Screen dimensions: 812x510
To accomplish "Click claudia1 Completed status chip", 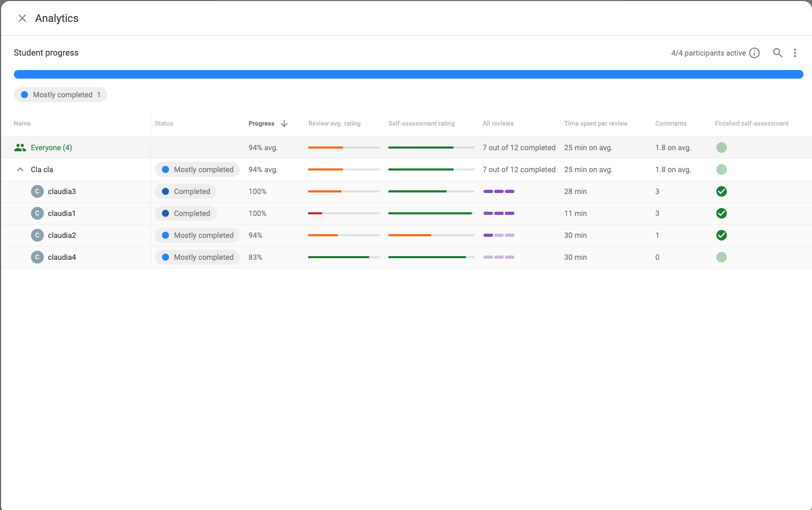I will tap(186, 213).
